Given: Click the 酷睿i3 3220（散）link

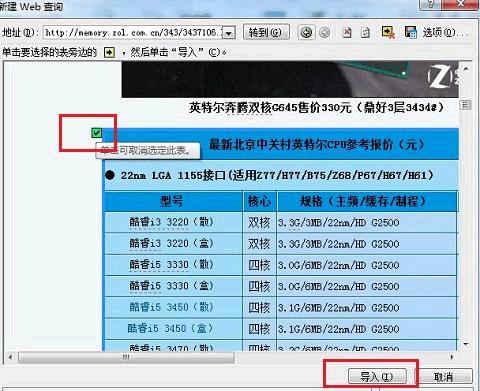Looking at the screenshot, I should tap(171, 222).
